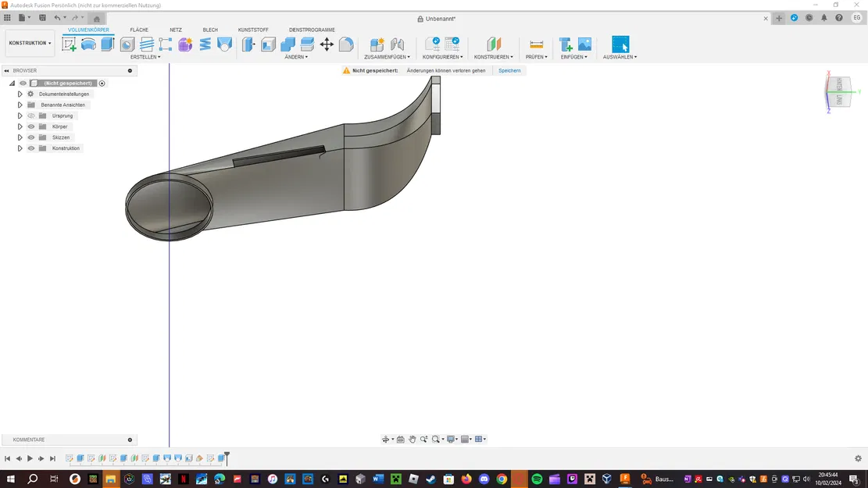Image resolution: width=868 pixels, height=488 pixels.
Task: Open the KONSTRUKTION workspace dropdown
Action: point(30,43)
